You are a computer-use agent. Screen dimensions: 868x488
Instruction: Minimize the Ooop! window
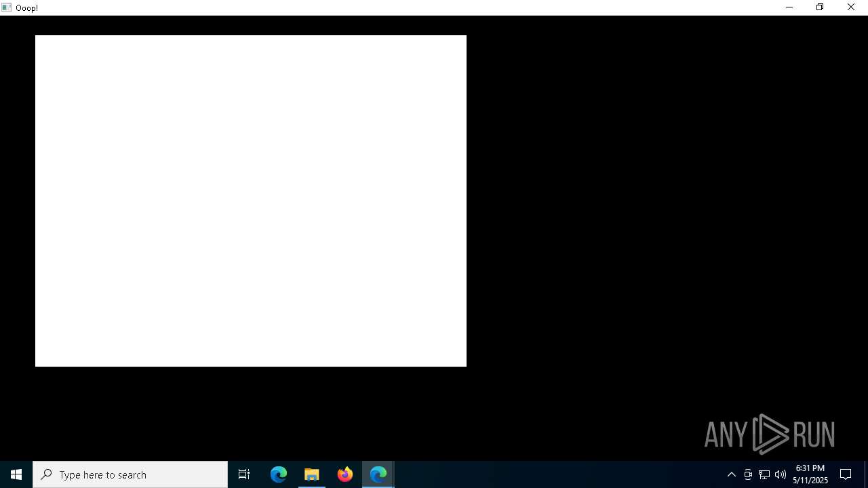click(x=789, y=7)
